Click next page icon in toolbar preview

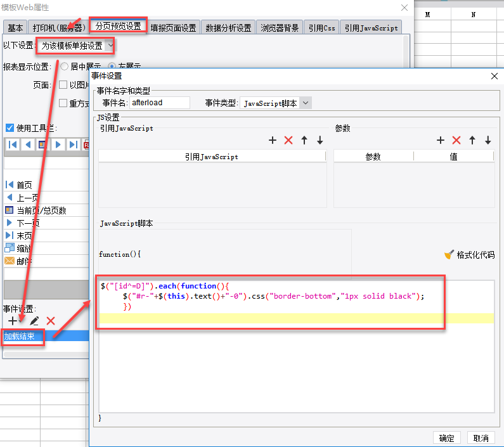(x=58, y=145)
